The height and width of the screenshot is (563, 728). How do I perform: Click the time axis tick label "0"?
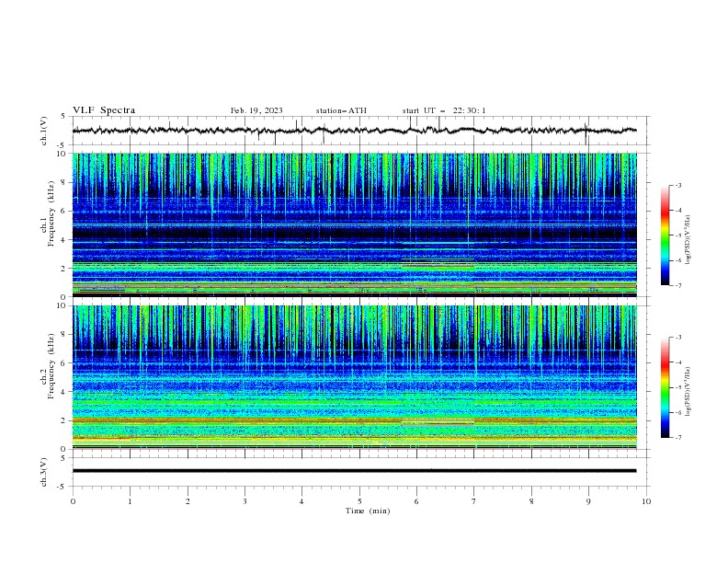pyautogui.click(x=73, y=501)
